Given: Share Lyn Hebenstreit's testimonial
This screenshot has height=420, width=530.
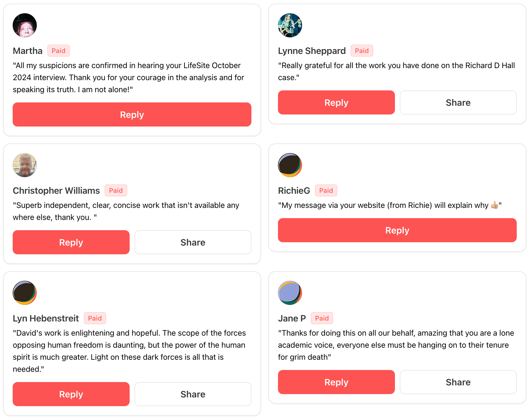Looking at the screenshot, I should tap(193, 394).
